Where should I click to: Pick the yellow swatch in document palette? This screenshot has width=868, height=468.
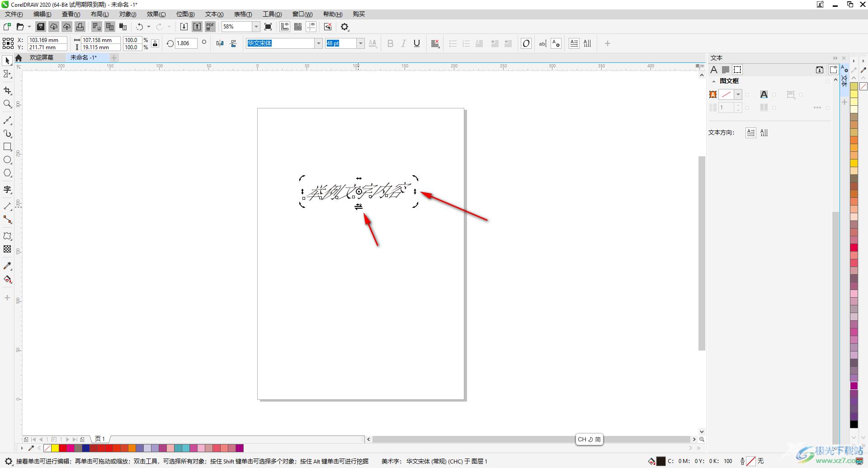coord(55,448)
